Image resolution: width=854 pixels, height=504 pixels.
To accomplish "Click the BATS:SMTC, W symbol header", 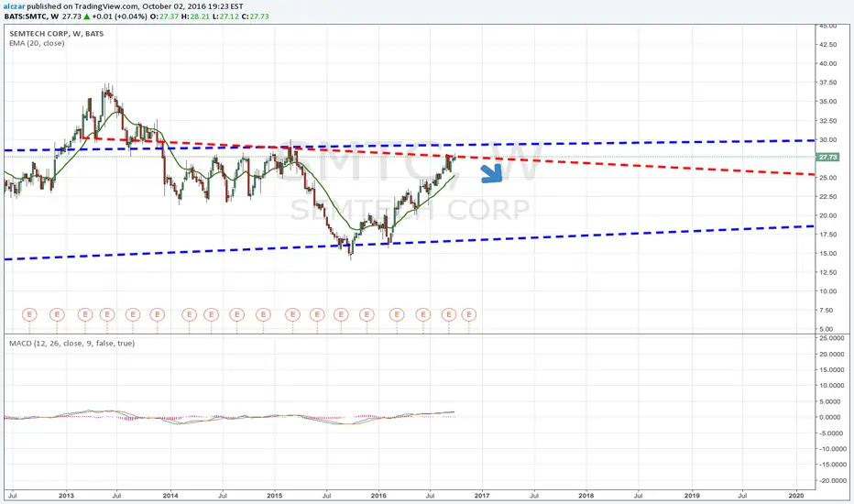I will coord(31,16).
